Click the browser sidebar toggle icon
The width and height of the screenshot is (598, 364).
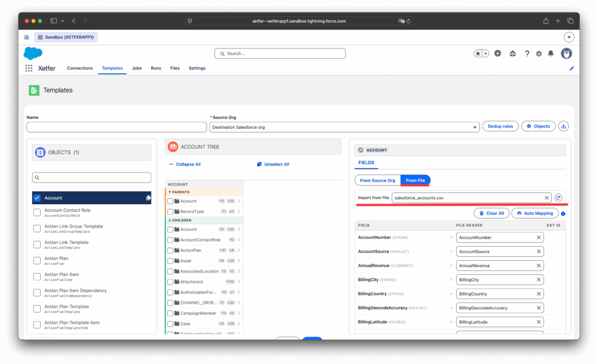tap(54, 21)
